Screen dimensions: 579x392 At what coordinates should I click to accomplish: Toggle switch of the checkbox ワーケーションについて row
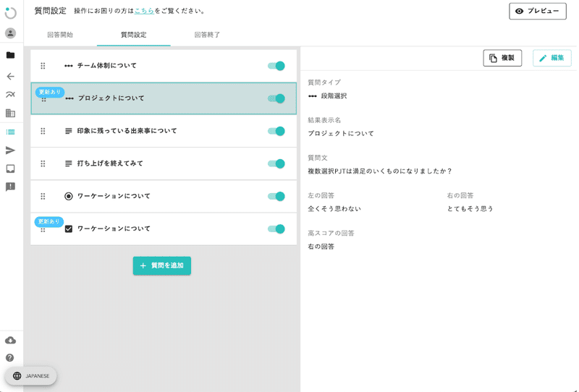276,229
